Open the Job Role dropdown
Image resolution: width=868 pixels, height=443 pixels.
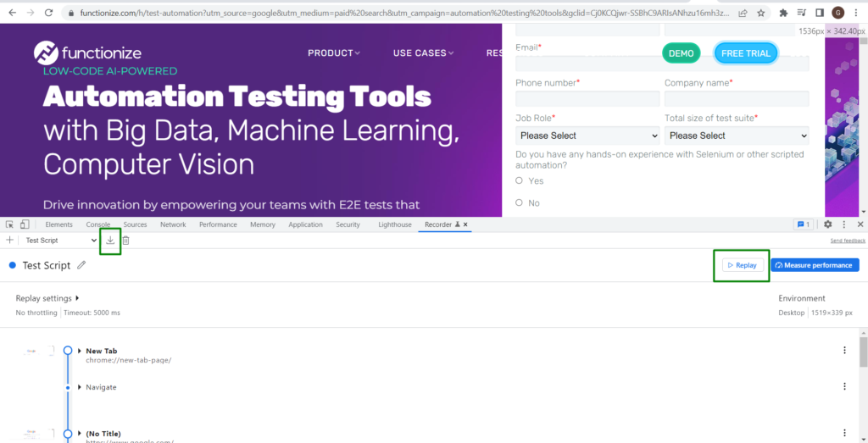587,136
